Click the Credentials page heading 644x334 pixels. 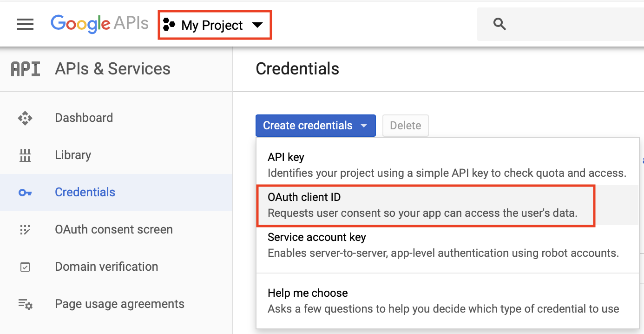[297, 69]
